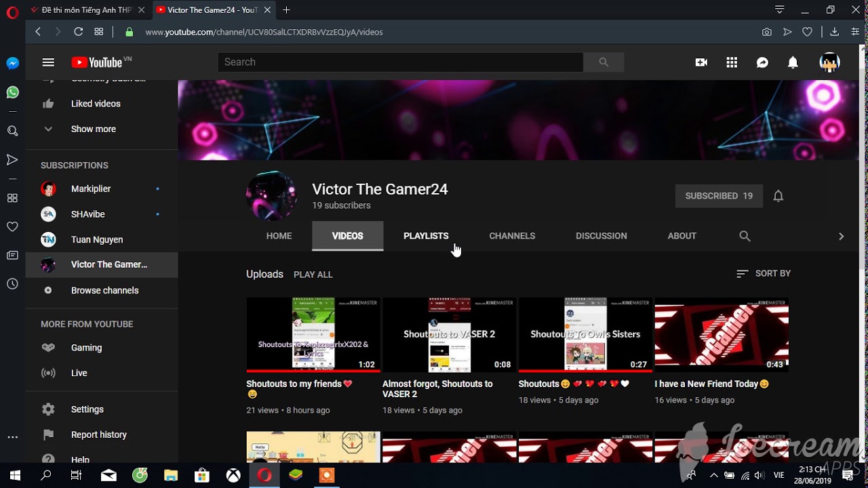The height and width of the screenshot is (488, 868).
Task: Open I have a New Friend Today title
Action: coord(712,384)
